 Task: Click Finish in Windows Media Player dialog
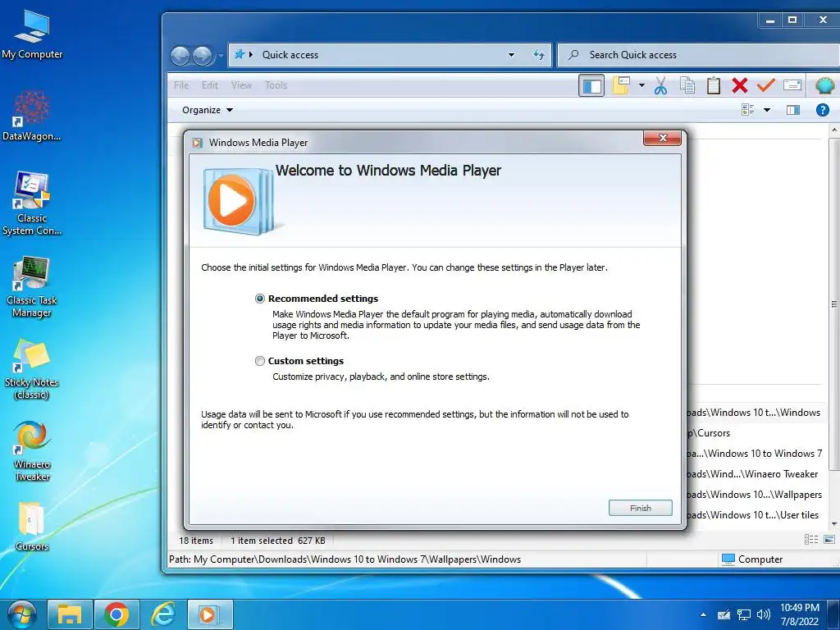[x=640, y=508]
